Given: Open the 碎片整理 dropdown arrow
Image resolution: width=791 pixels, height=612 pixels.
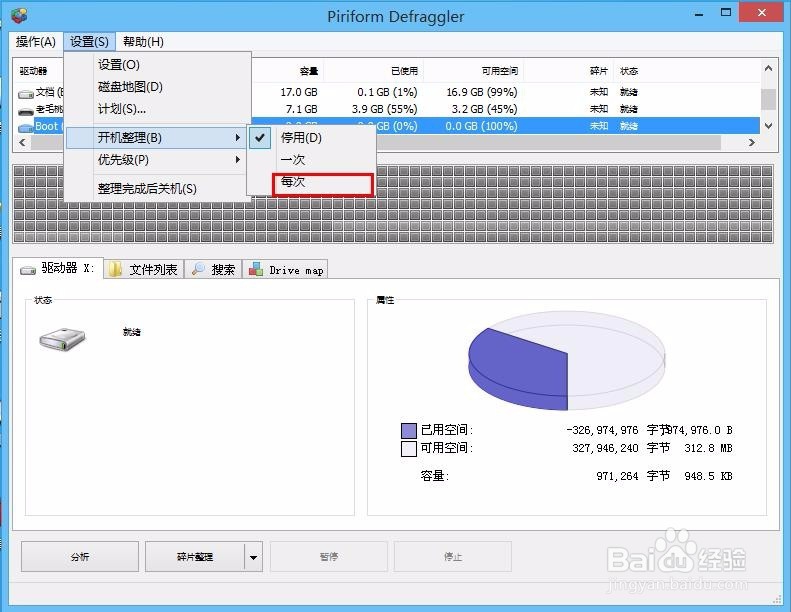Looking at the screenshot, I should click(x=253, y=557).
